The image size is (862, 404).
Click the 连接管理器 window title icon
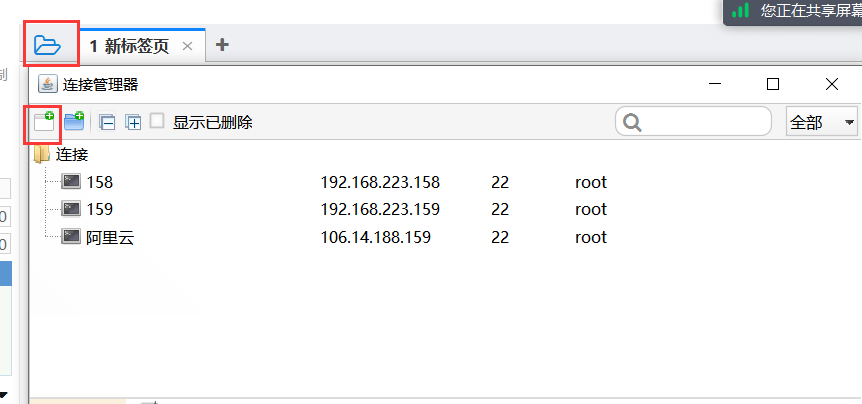click(x=46, y=84)
